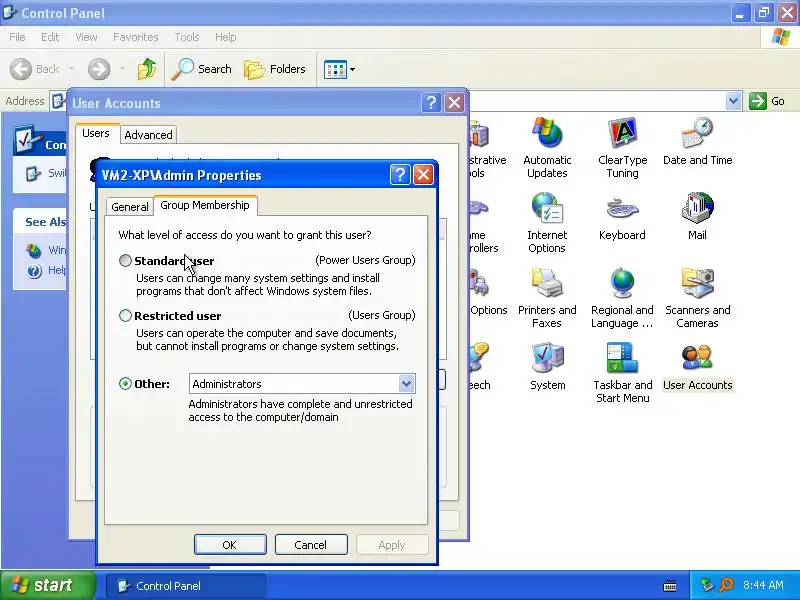Click User Accounts dialog help button
The height and width of the screenshot is (600, 800).
point(431,103)
